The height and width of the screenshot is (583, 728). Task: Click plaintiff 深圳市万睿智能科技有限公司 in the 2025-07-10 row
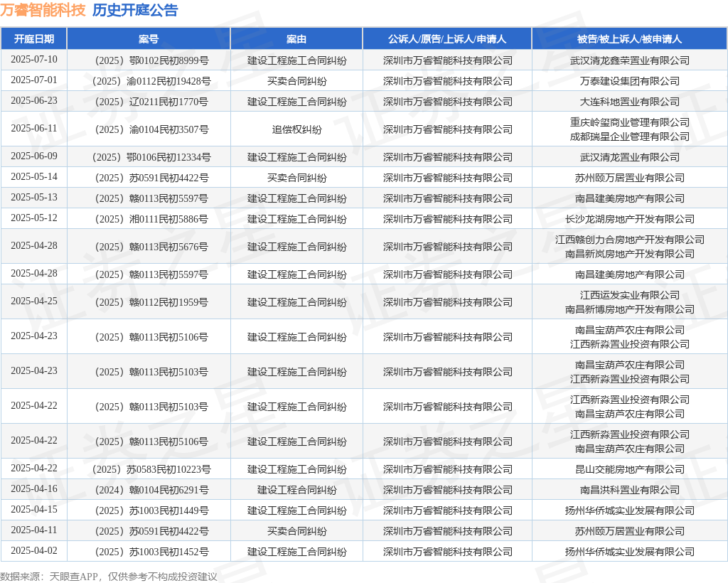click(x=448, y=61)
